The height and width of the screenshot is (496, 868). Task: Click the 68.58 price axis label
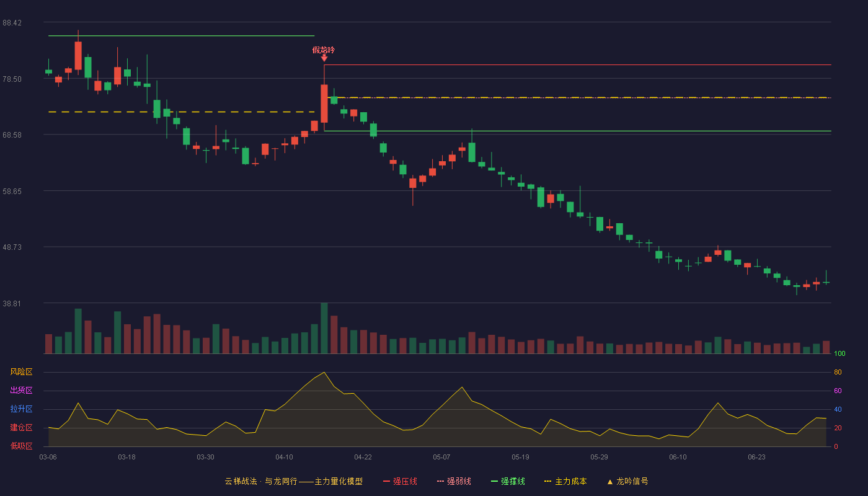click(x=12, y=135)
